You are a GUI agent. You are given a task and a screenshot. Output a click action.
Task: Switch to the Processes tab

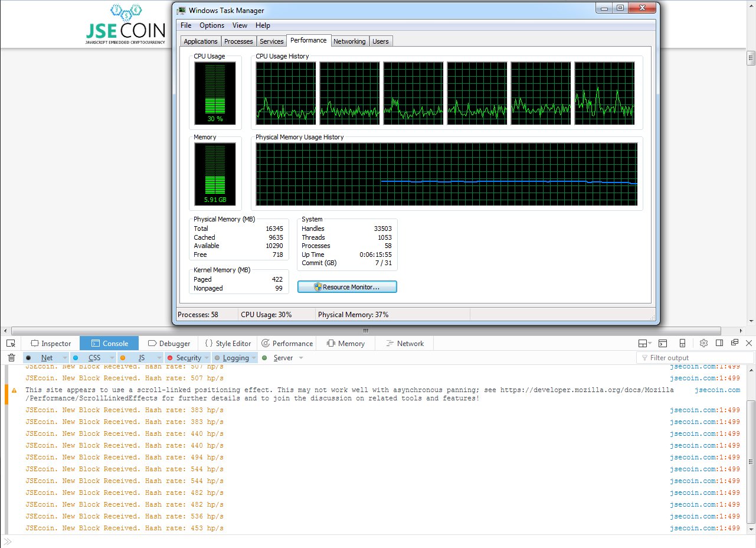[238, 41]
